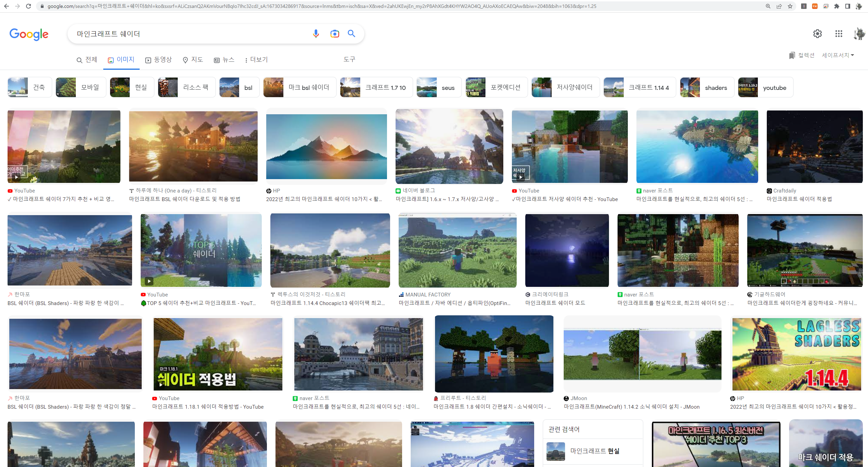Open the 도구 search tools
The height and width of the screenshot is (467, 868).
[349, 59]
